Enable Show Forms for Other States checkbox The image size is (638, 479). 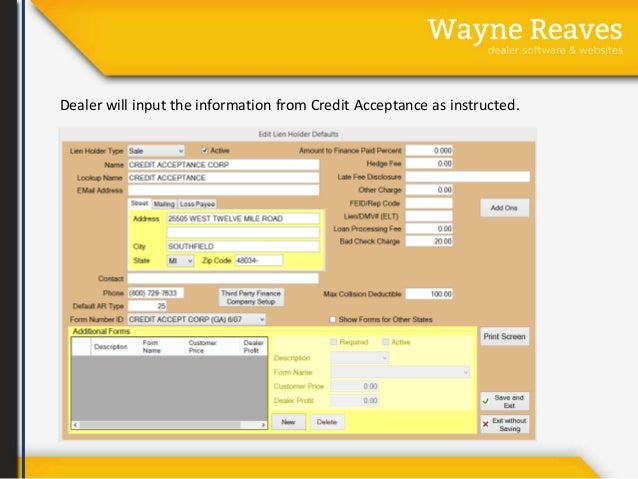point(332,319)
